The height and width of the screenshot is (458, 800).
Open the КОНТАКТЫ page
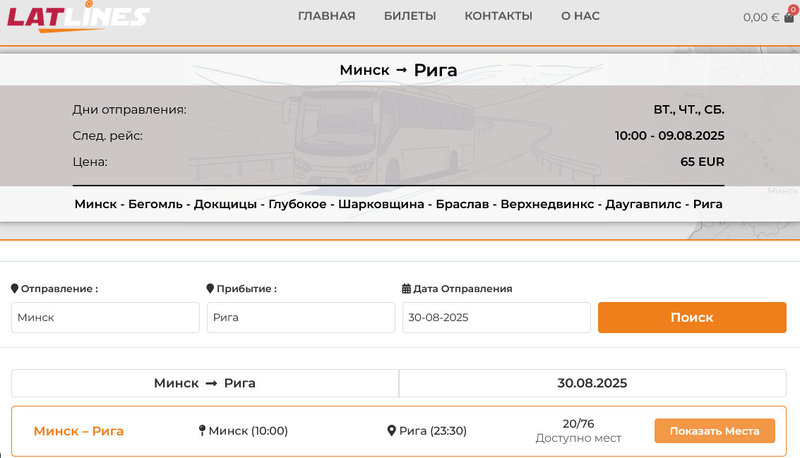[498, 16]
